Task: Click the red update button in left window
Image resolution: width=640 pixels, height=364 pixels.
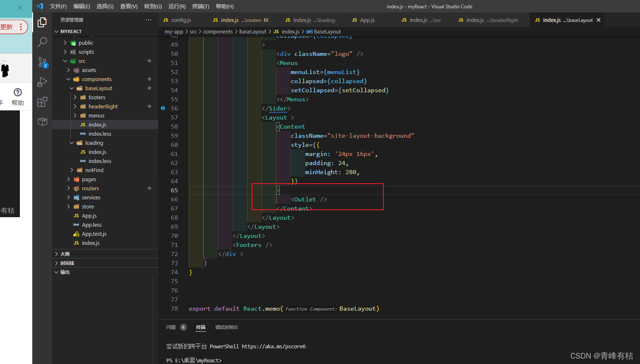Action: pos(13,27)
